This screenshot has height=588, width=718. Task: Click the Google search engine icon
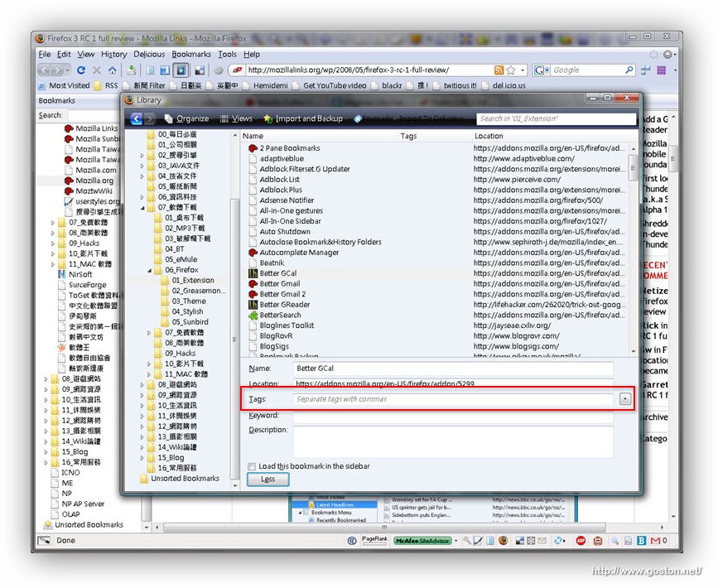point(539,70)
